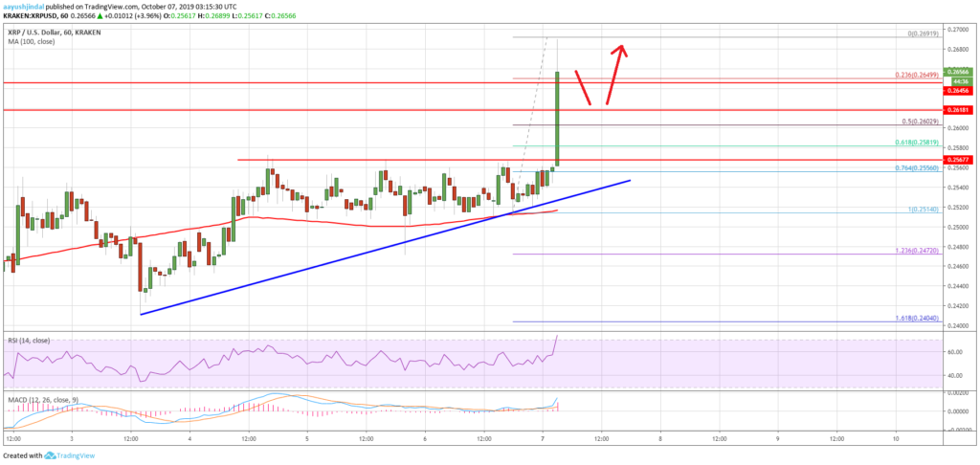This screenshot has width=980, height=465.
Task: Click the green current price tag 0.26566
Action: [959, 72]
